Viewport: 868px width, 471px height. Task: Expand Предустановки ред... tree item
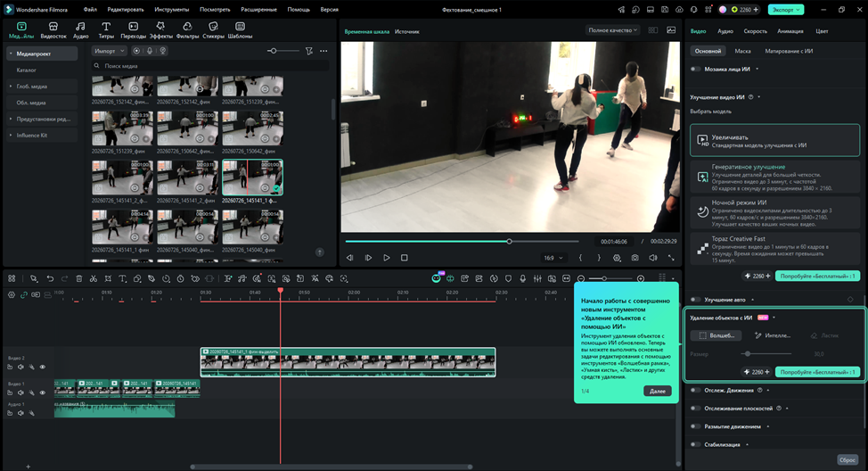click(x=11, y=120)
